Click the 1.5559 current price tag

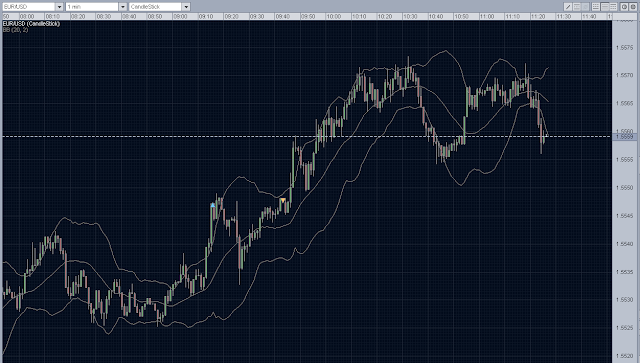[625, 136]
